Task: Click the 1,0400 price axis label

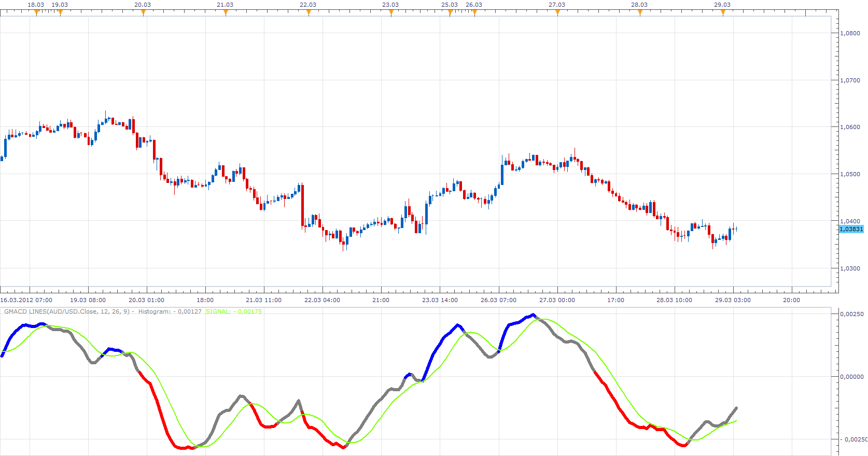Action: 850,221
